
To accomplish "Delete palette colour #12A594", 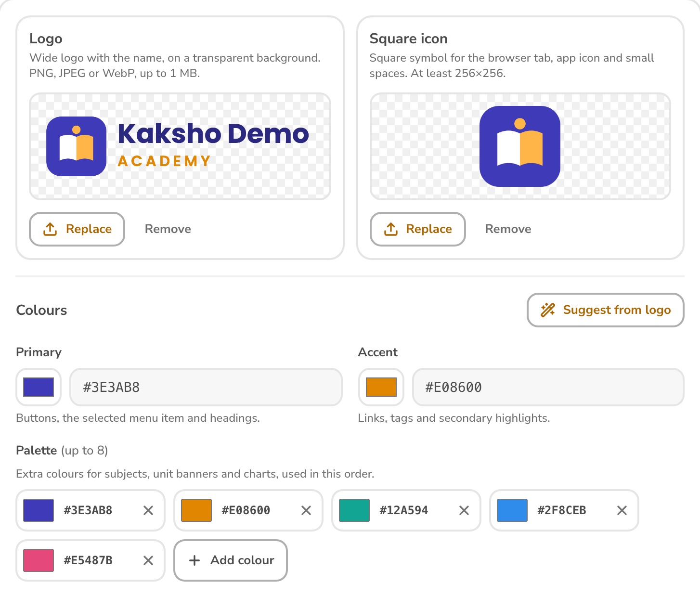I will click(464, 510).
